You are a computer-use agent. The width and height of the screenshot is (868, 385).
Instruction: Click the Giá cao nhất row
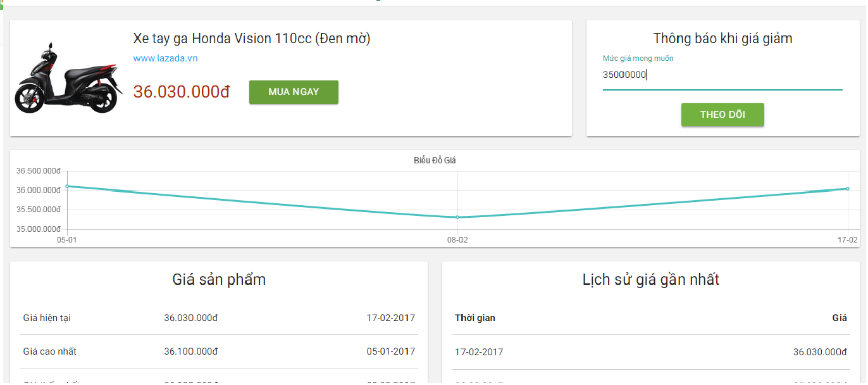[x=219, y=351]
